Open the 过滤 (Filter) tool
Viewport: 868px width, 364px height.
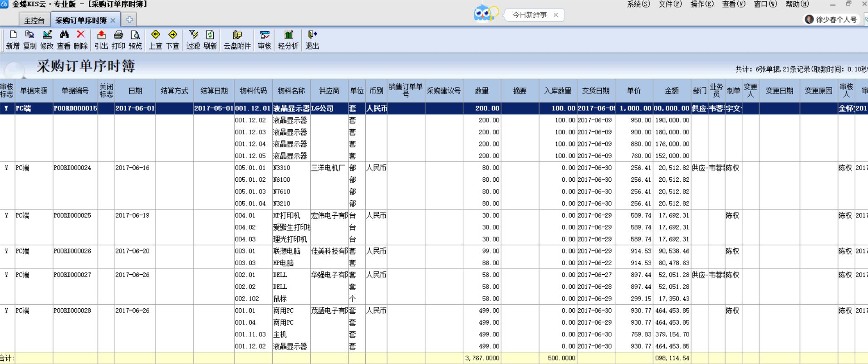[193, 40]
